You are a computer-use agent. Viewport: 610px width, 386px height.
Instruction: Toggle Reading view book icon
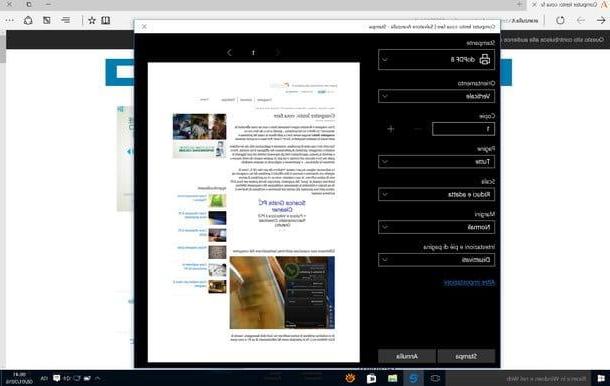[x=105, y=20]
